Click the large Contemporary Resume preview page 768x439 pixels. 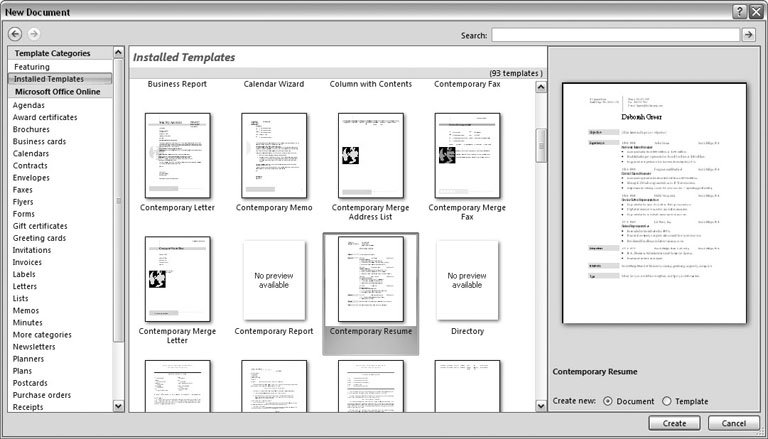[655, 203]
